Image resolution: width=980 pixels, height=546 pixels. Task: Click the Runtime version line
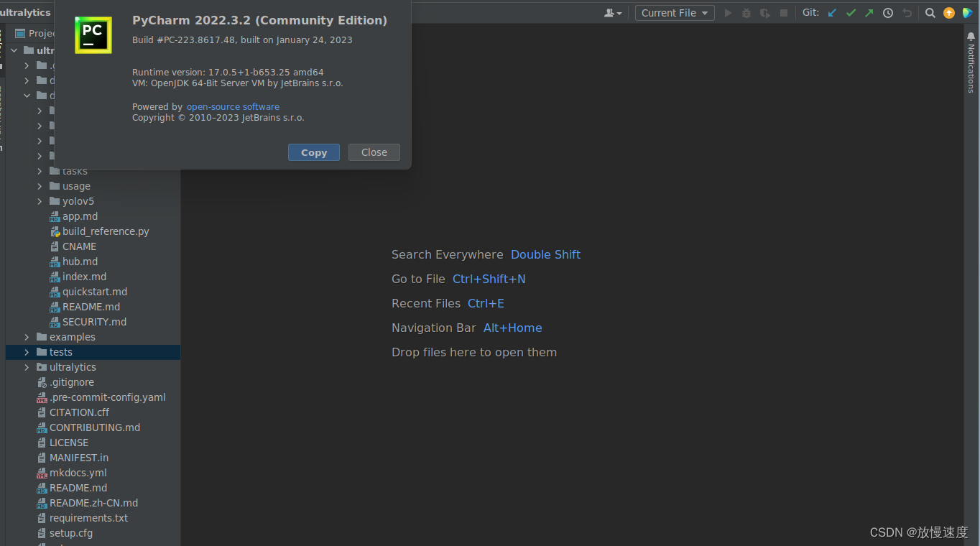[x=228, y=72]
